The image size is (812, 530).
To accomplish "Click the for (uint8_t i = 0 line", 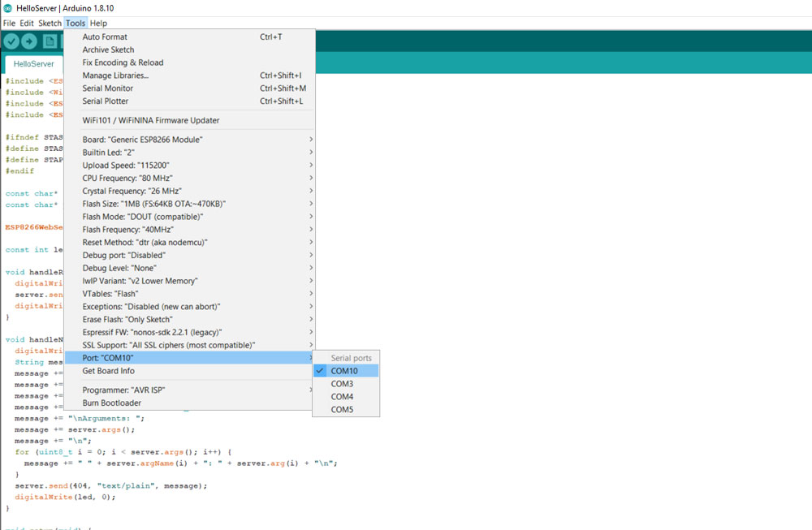I will [123, 452].
